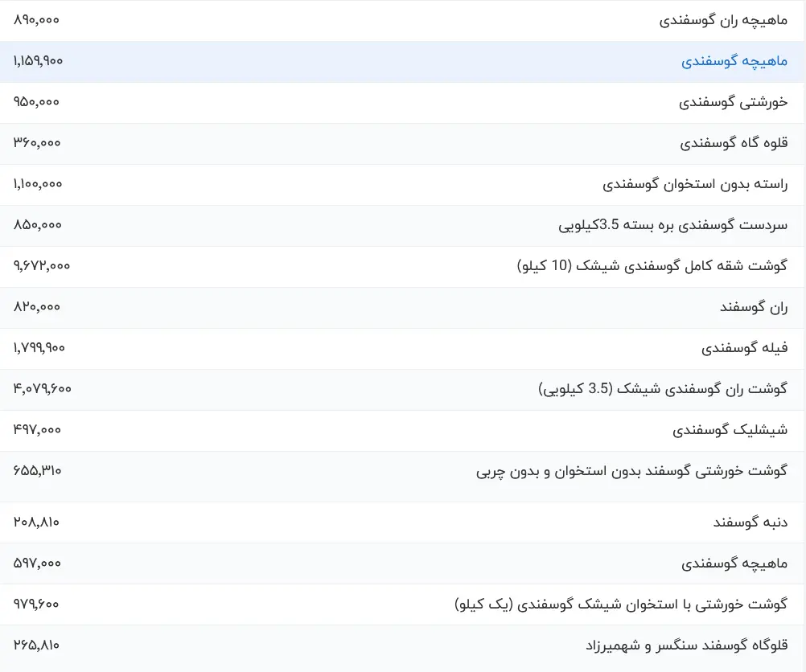Select the دنبه گوسفند product link
The height and width of the screenshot is (672, 806).
[x=750, y=522]
